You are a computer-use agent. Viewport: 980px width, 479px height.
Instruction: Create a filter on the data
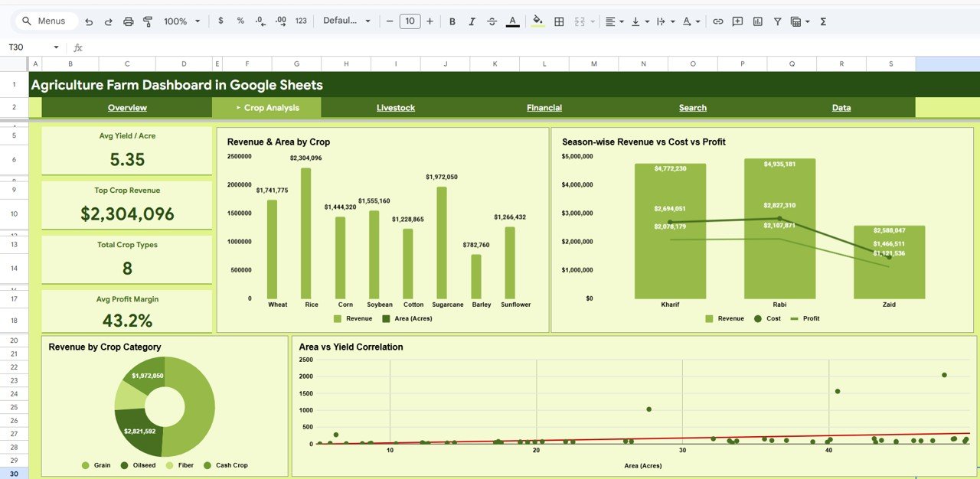(x=776, y=21)
